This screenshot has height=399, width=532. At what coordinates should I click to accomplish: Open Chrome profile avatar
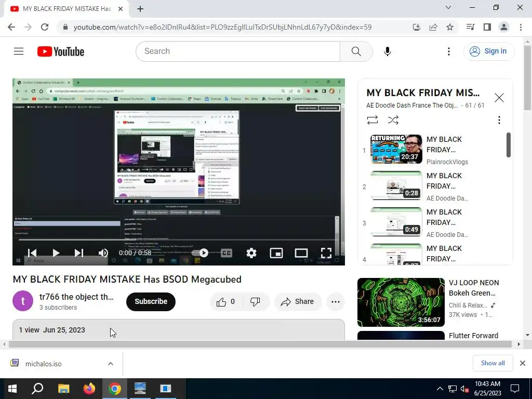(x=504, y=27)
